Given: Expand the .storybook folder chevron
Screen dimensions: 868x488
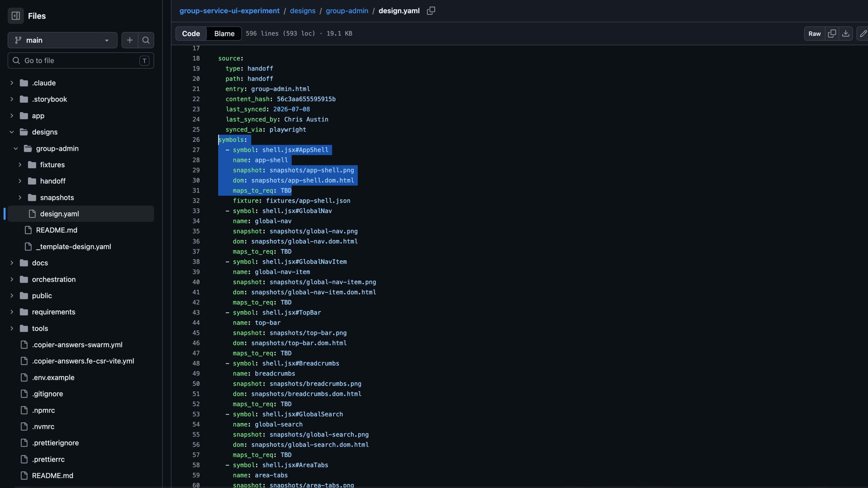Looking at the screenshot, I should point(12,99).
